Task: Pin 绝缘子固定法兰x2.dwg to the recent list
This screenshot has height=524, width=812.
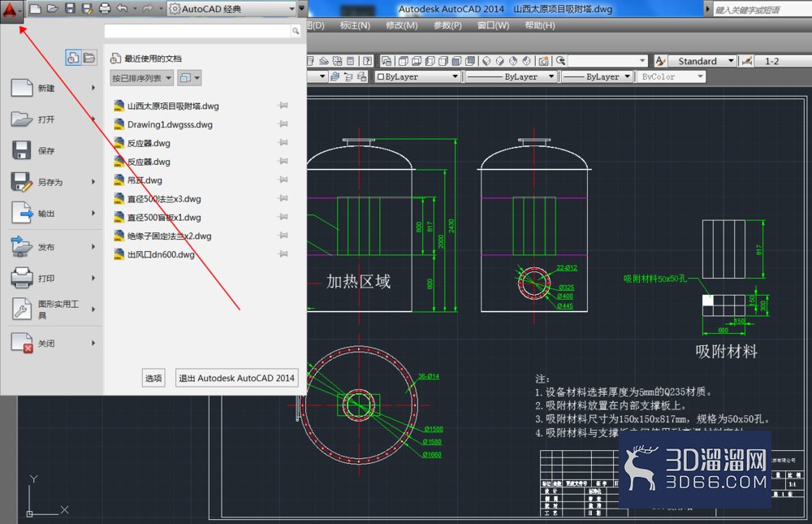Action: [x=283, y=236]
